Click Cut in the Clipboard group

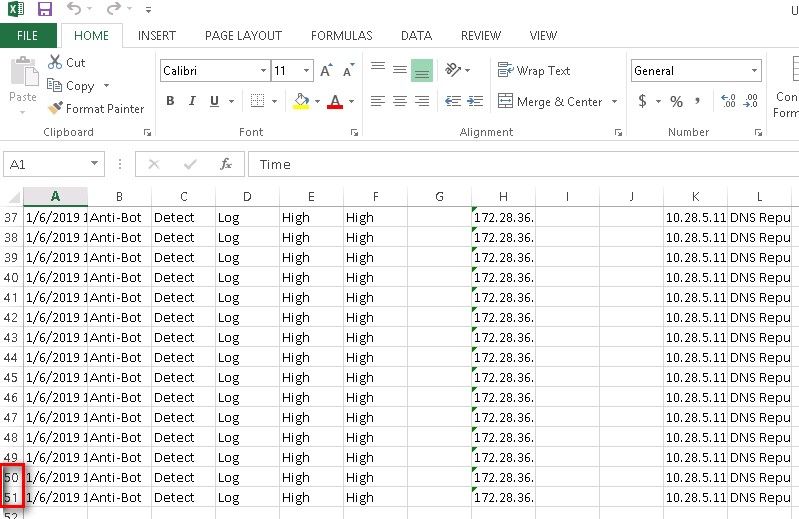(66, 63)
